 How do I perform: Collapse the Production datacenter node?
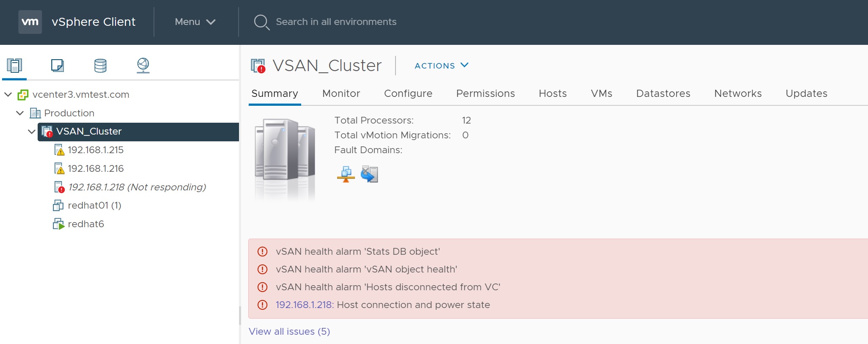click(20, 113)
